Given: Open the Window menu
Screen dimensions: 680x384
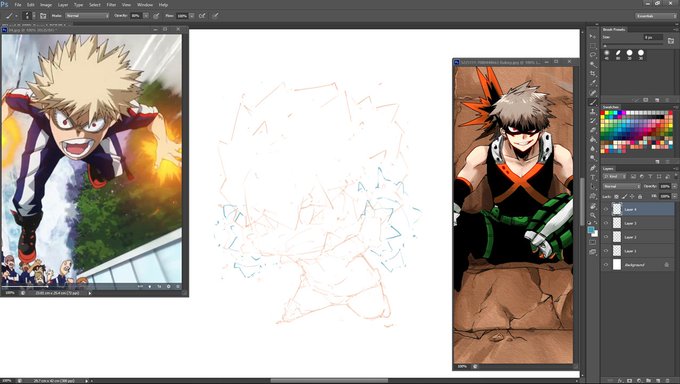Looking at the screenshot, I should [x=145, y=5].
